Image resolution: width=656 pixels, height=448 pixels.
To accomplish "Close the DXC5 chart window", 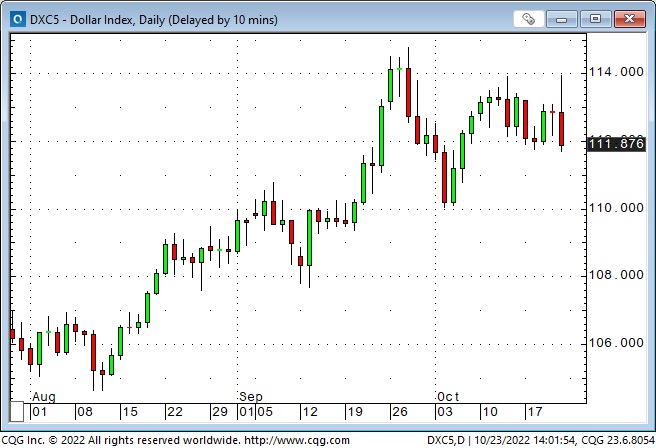I will click(x=629, y=19).
